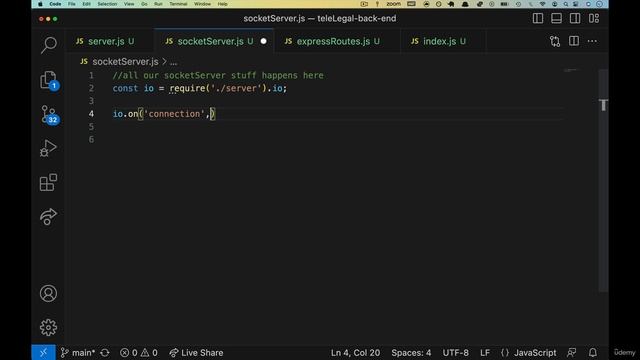The height and width of the screenshot is (360, 640).
Task: Go to line via Ln 4, Col 20
Action: tap(355, 353)
